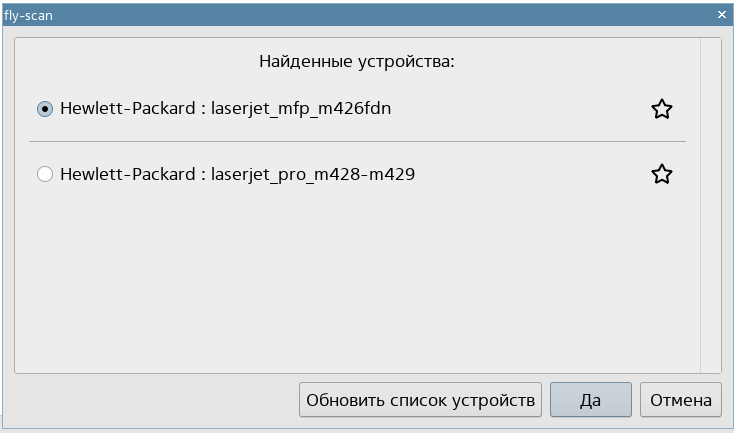Close the fly-scan window
735x433 pixels.
pyautogui.click(x=722, y=15)
